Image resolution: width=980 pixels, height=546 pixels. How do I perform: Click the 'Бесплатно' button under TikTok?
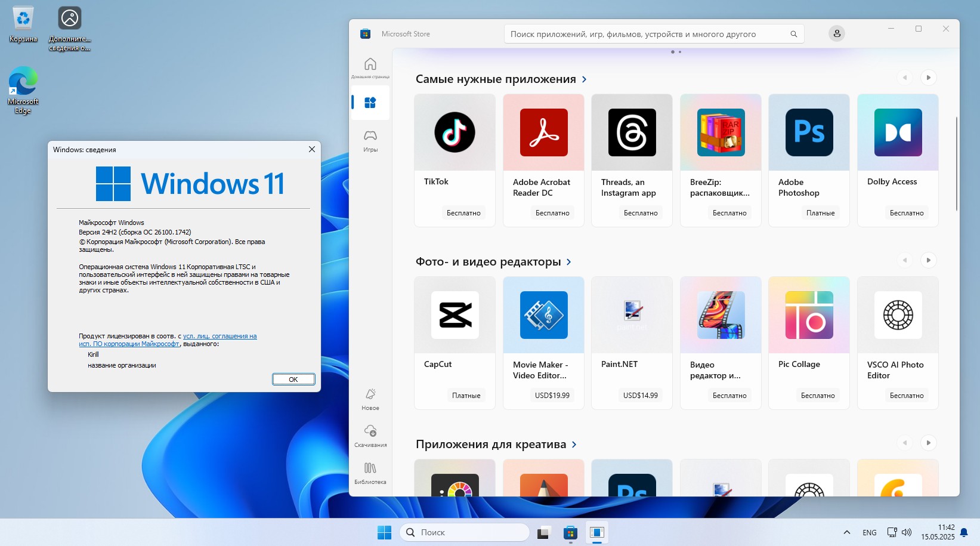[463, 213]
